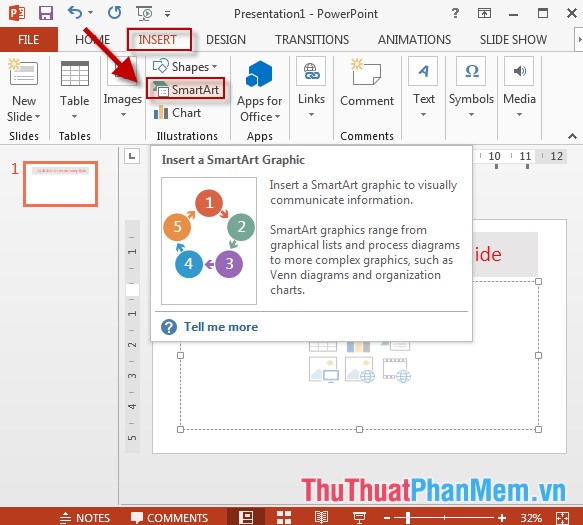The height and width of the screenshot is (525, 583).
Task: Click the zoom slider handle
Action: (408, 517)
